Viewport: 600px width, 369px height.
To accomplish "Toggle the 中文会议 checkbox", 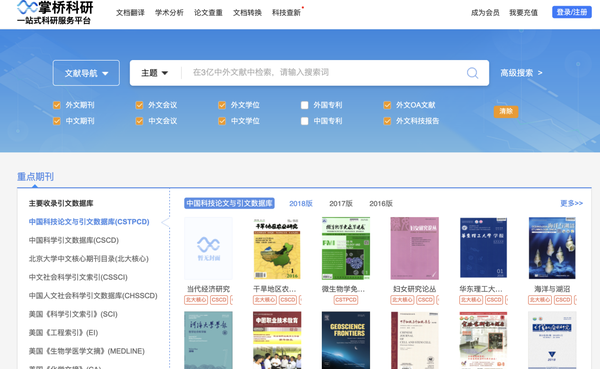I will point(139,121).
